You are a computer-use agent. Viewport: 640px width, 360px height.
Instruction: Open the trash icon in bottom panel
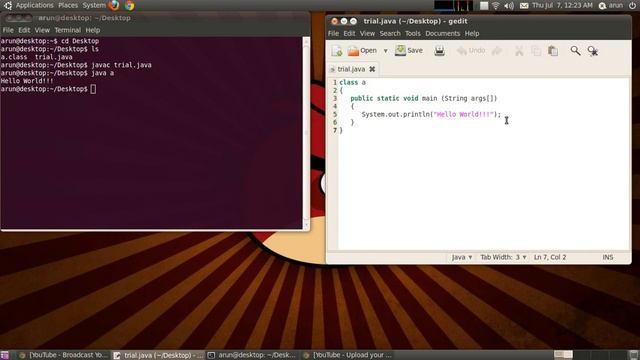point(633,355)
